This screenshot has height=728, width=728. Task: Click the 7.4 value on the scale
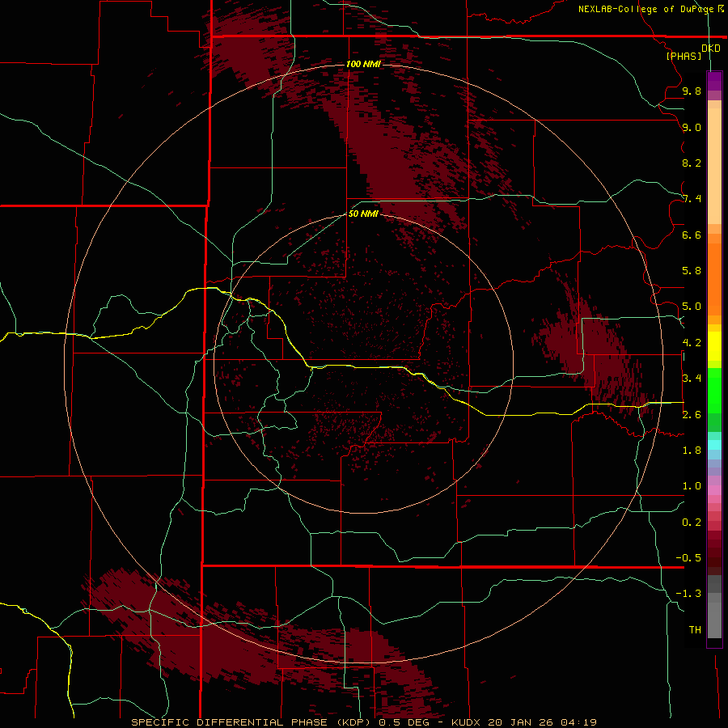click(692, 199)
